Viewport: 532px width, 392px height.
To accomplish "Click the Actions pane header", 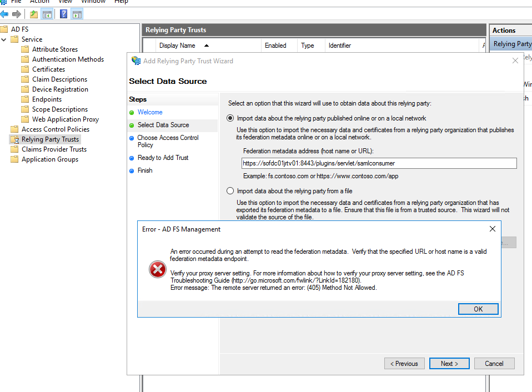I will (510, 30).
